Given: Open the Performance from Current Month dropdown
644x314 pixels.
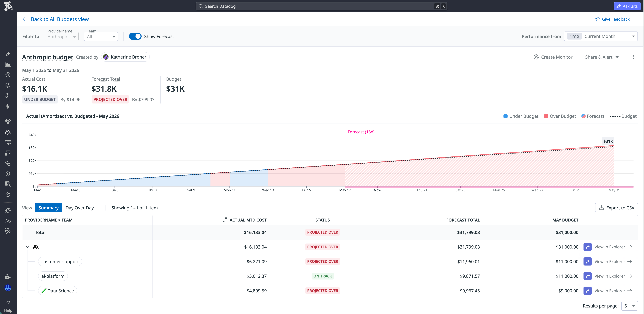Looking at the screenshot, I should click(601, 36).
